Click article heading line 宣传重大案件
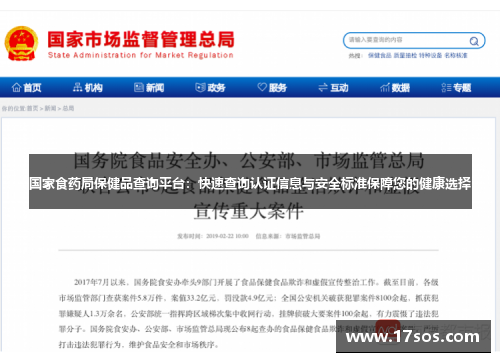The image size is (500, 362). pos(249,211)
